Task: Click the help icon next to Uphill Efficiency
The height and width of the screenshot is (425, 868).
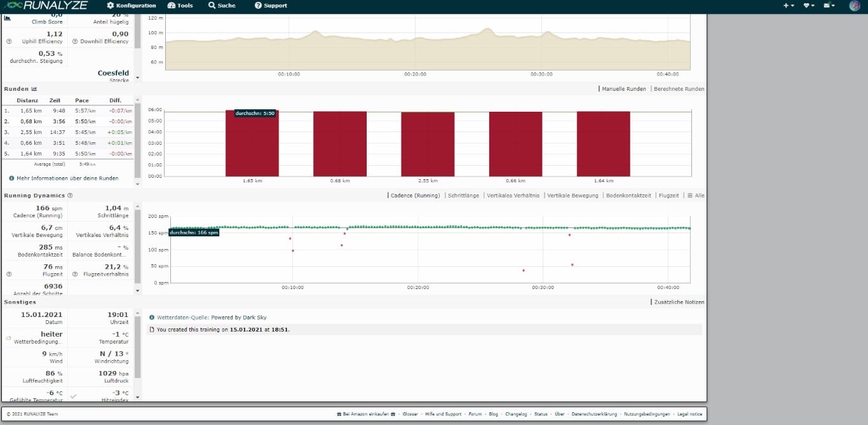Action: click(9, 42)
